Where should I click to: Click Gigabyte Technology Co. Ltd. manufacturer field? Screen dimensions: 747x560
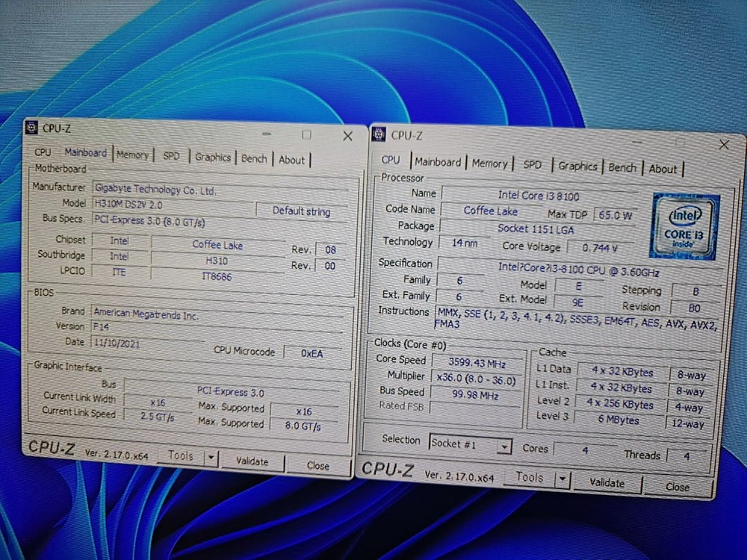click(x=221, y=190)
